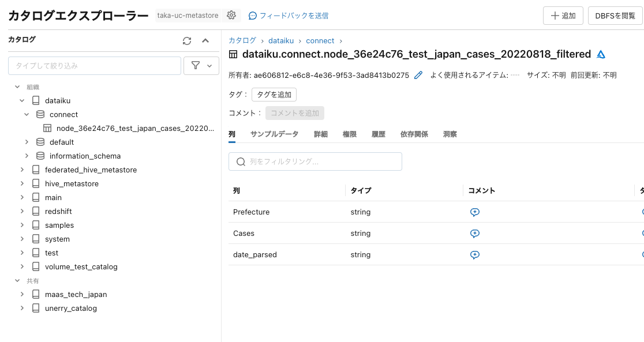
Task: Navigate to connect via breadcrumb link
Action: (x=320, y=40)
